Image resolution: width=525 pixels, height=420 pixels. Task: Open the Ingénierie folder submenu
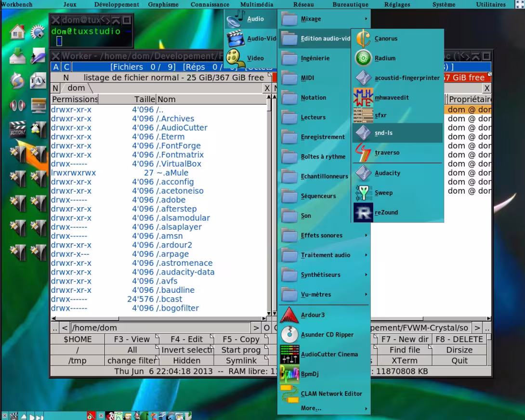(x=315, y=58)
